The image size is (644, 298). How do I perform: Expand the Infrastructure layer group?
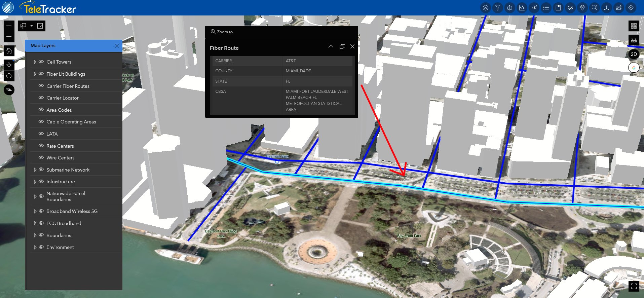(x=35, y=182)
